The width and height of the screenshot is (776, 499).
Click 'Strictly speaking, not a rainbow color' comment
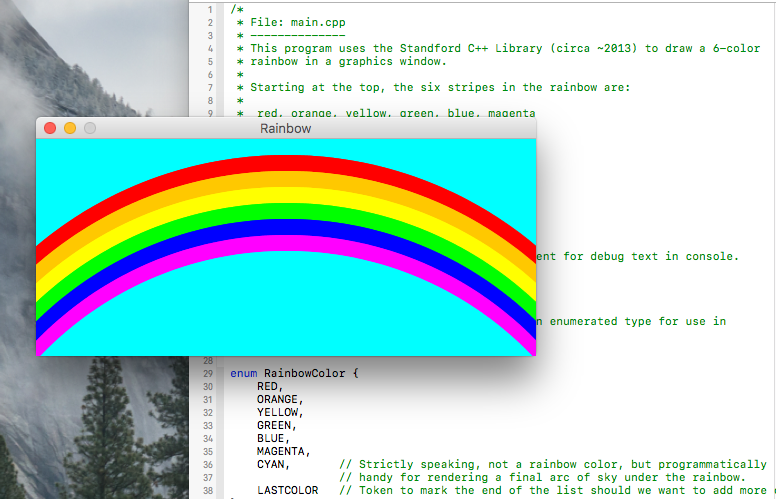[553, 464]
